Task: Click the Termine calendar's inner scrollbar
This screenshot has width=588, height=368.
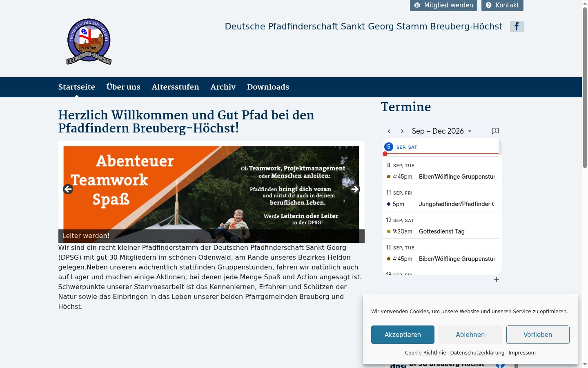Action: click(x=500, y=147)
